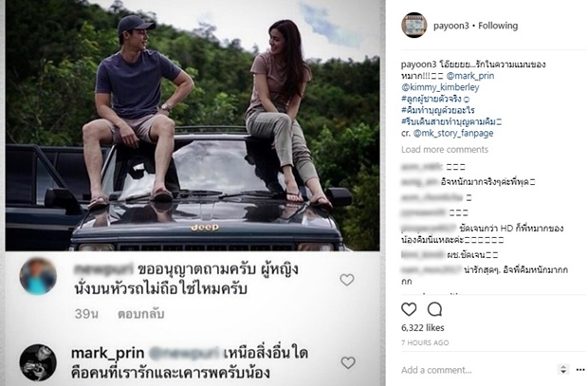
Task: Open the three-dots more options menu
Action: click(x=580, y=370)
